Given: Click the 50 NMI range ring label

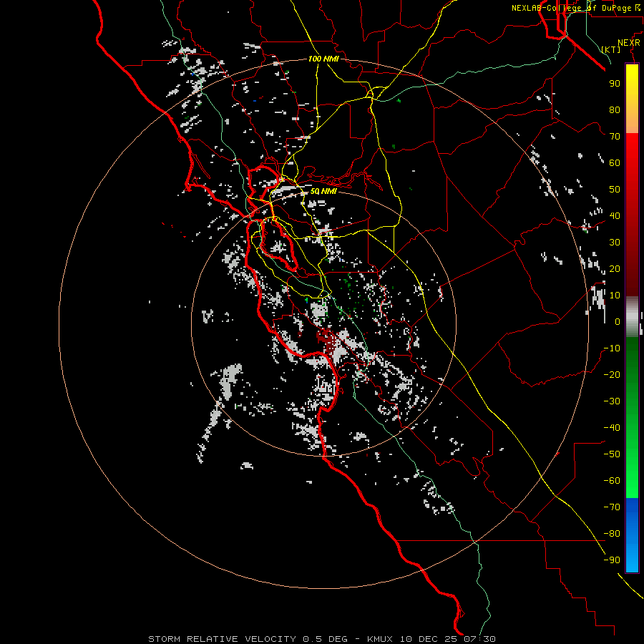Looking at the screenshot, I should (x=323, y=191).
